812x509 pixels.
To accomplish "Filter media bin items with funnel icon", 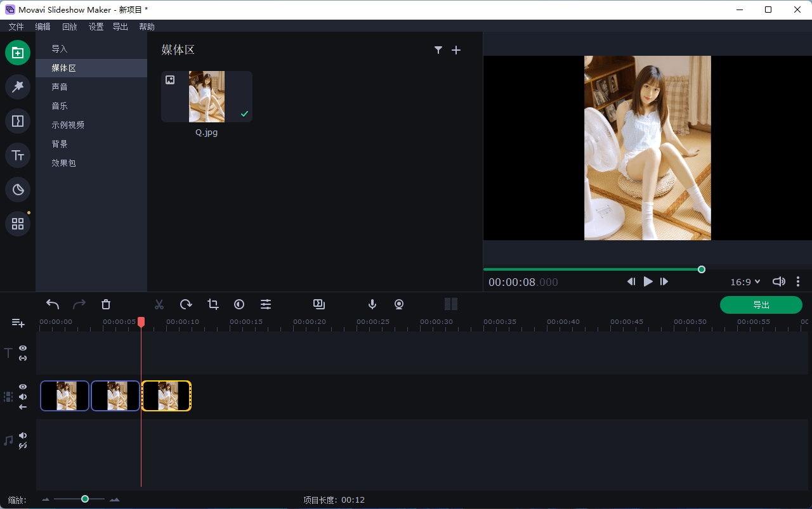I will tap(438, 50).
